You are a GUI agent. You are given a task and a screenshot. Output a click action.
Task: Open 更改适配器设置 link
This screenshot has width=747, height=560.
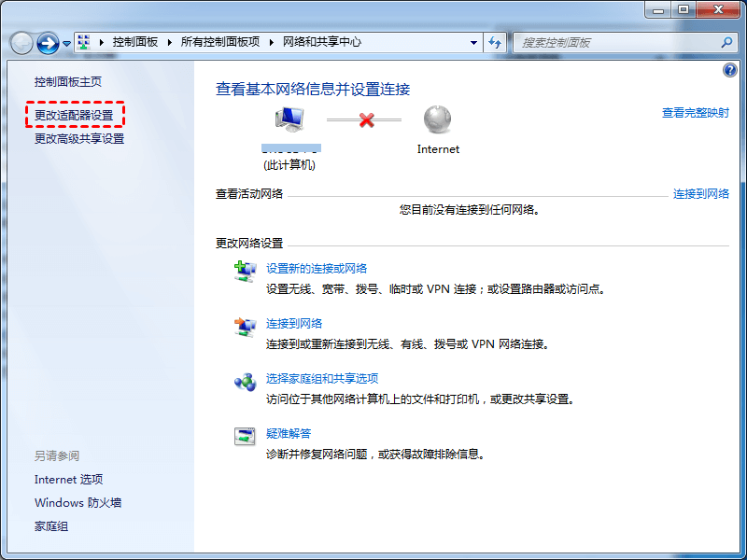coord(74,115)
